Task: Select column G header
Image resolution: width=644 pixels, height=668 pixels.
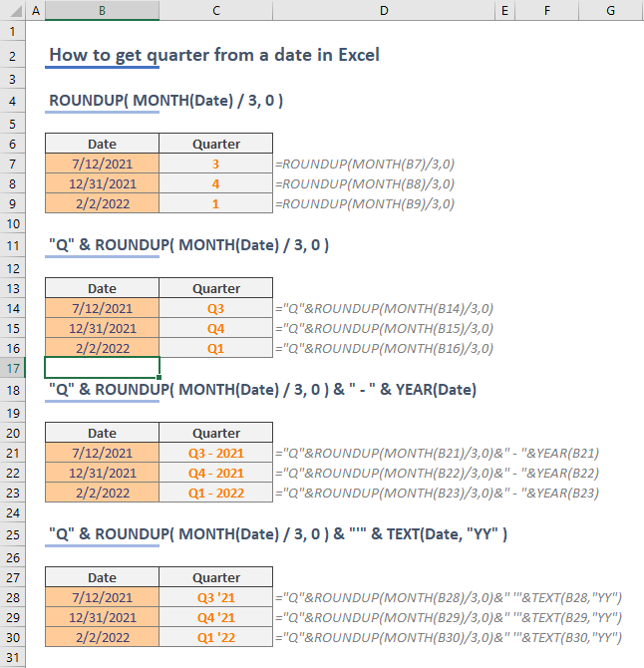Action: click(611, 10)
